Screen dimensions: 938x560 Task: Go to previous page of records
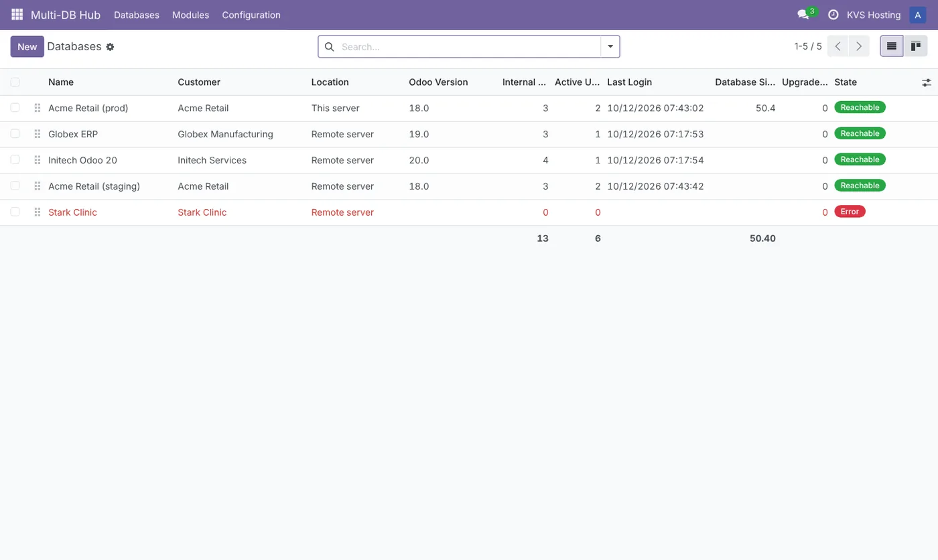[838, 46]
